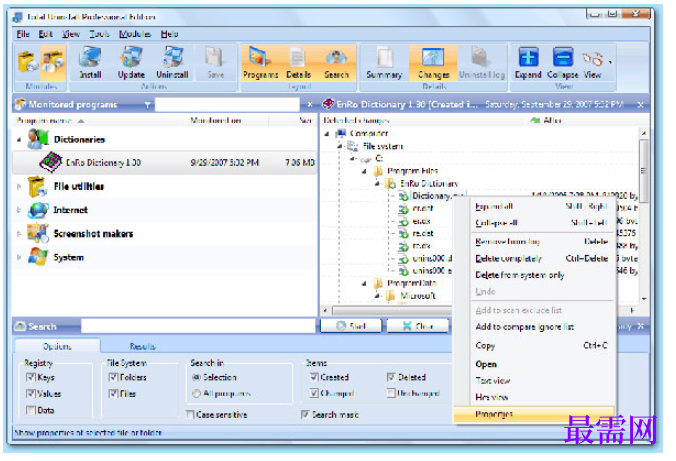Expand the Internet group
Viewport: 676px width, 461px height.
click(x=19, y=210)
